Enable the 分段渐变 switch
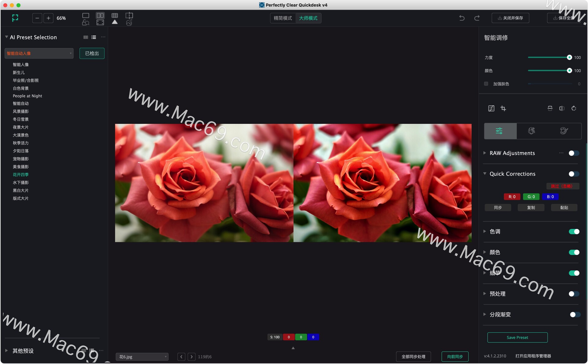 click(x=575, y=315)
